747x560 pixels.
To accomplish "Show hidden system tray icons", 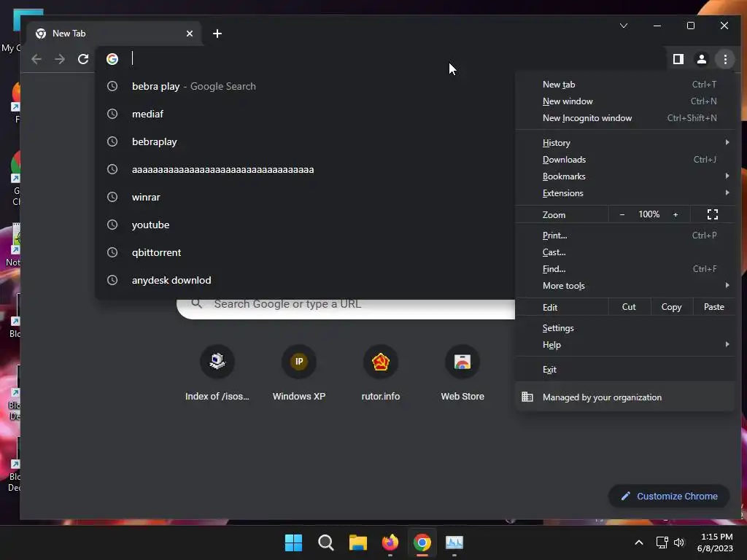I will pos(639,542).
